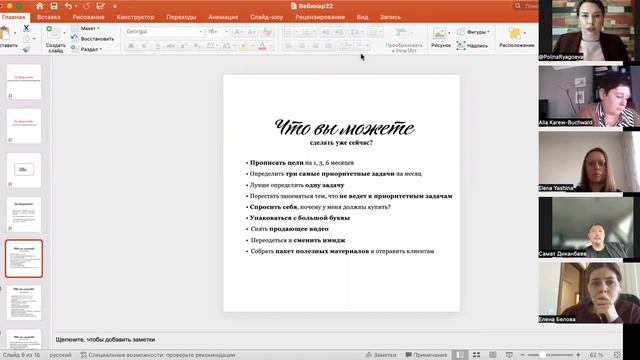Switch to the Вид tab
The image size is (640, 360).
(x=362, y=17)
